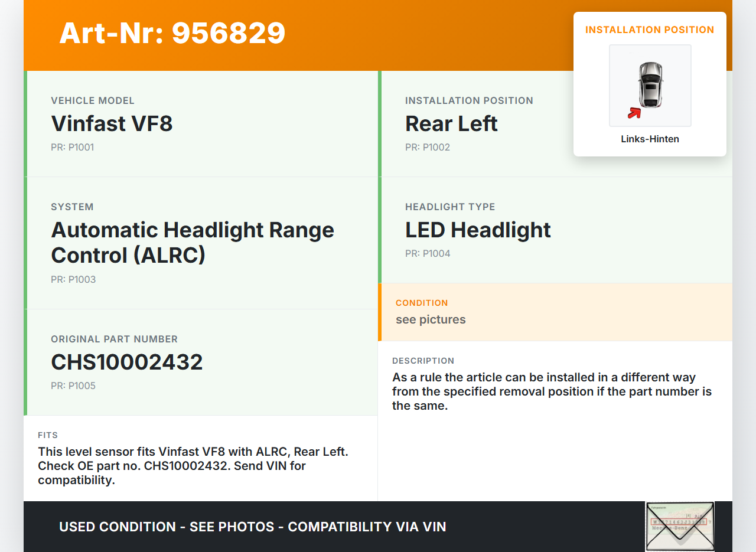
Task: Click the PR: P1004 code
Action: click(x=428, y=253)
